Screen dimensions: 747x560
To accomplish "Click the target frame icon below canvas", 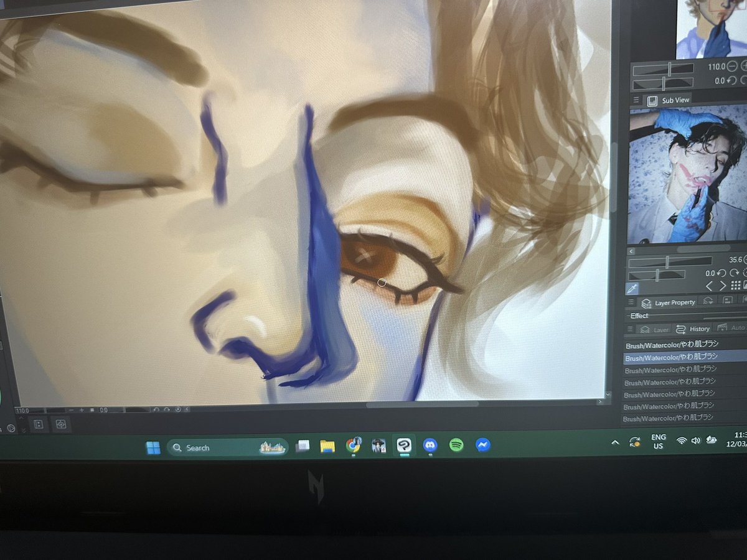I will (61, 424).
